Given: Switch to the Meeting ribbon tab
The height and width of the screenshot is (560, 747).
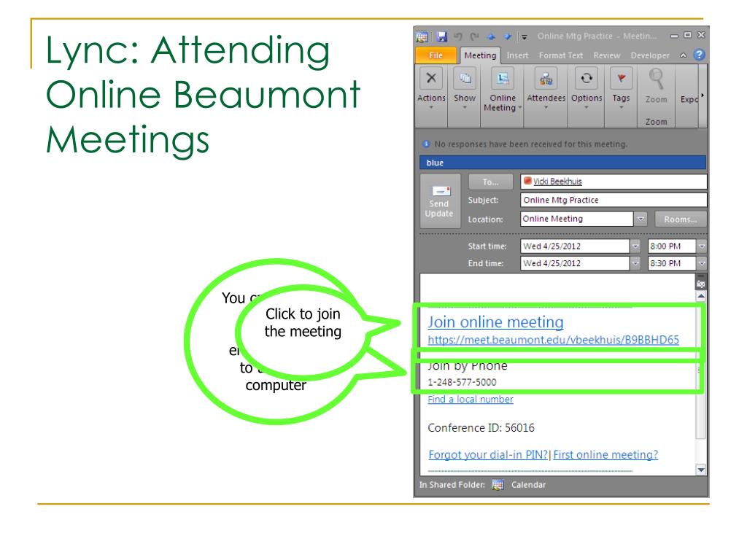Looking at the screenshot, I should point(480,55).
